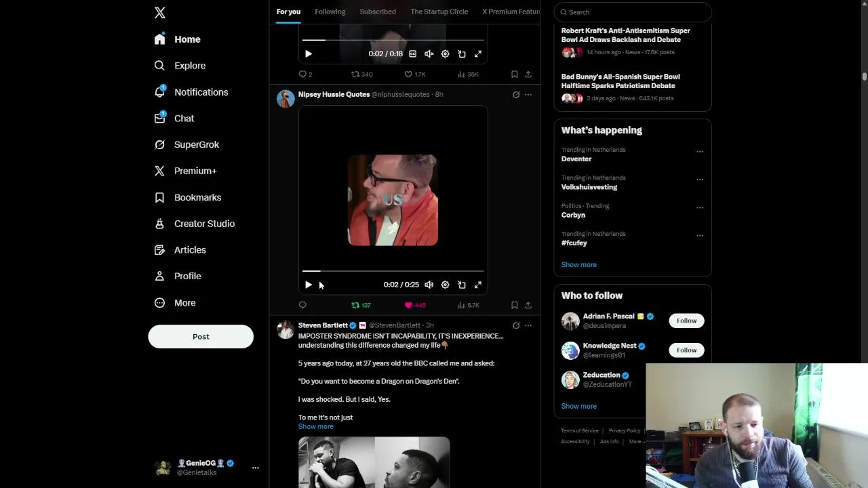The height and width of the screenshot is (488, 868).
Task: Follow Knowledge Nest
Action: 686,350
